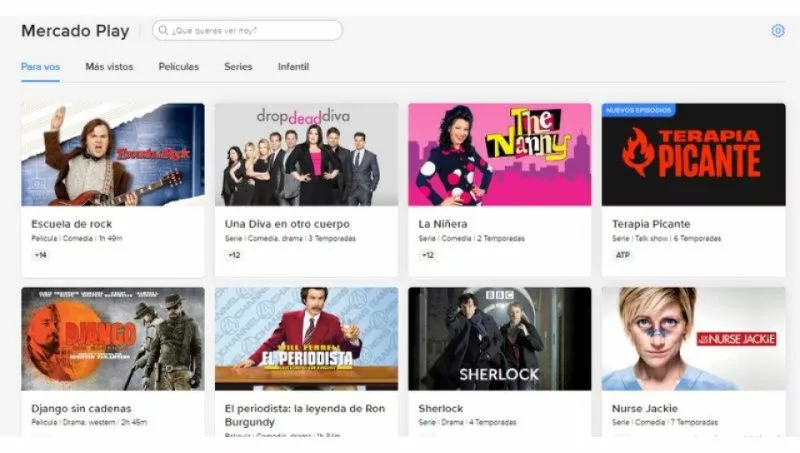800x453 pixels.
Task: Click the Django sin cadenas poster
Action: coord(112,338)
